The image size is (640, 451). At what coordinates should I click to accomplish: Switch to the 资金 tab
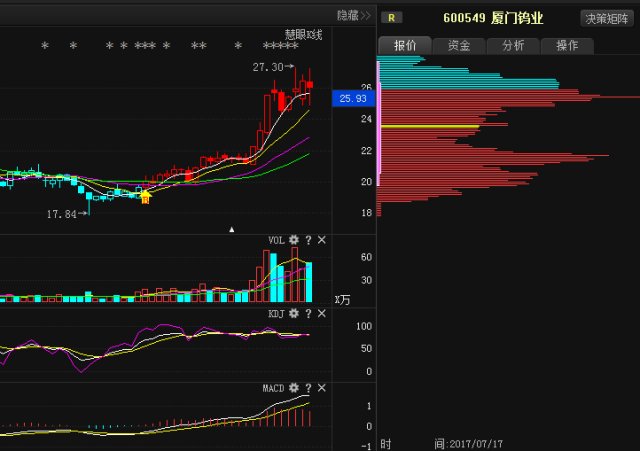pyautogui.click(x=459, y=45)
